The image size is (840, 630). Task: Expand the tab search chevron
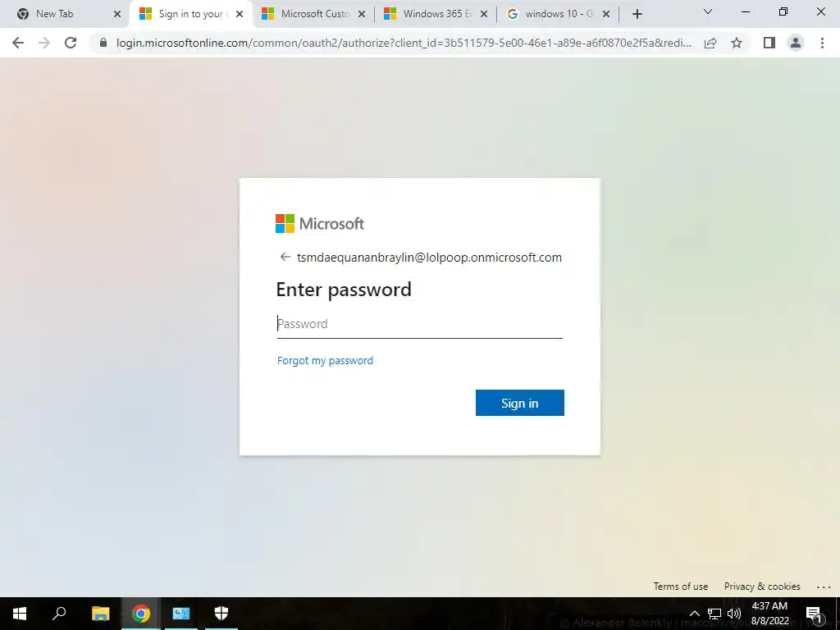pyautogui.click(x=708, y=11)
